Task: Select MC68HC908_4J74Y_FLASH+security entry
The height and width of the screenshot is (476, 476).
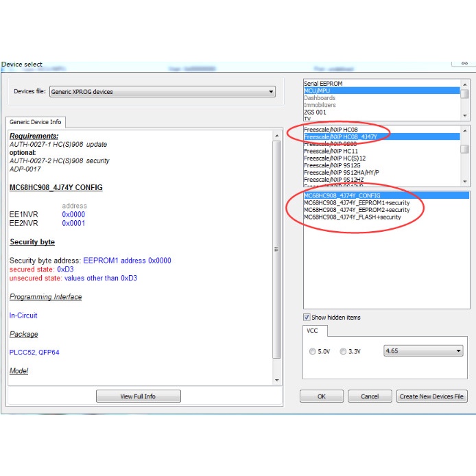Action: pos(353,217)
